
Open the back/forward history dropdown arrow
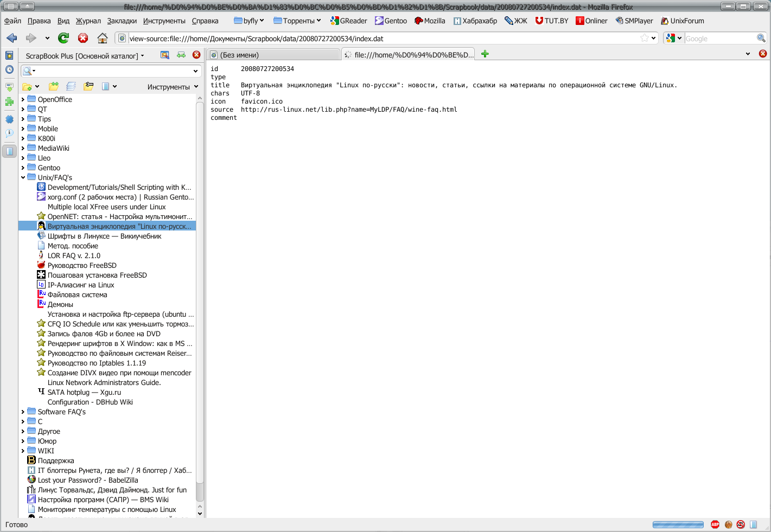click(x=47, y=38)
